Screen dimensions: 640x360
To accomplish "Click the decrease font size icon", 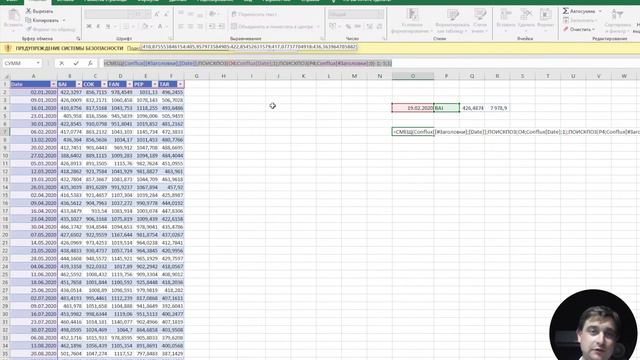I will (x=166, y=14).
